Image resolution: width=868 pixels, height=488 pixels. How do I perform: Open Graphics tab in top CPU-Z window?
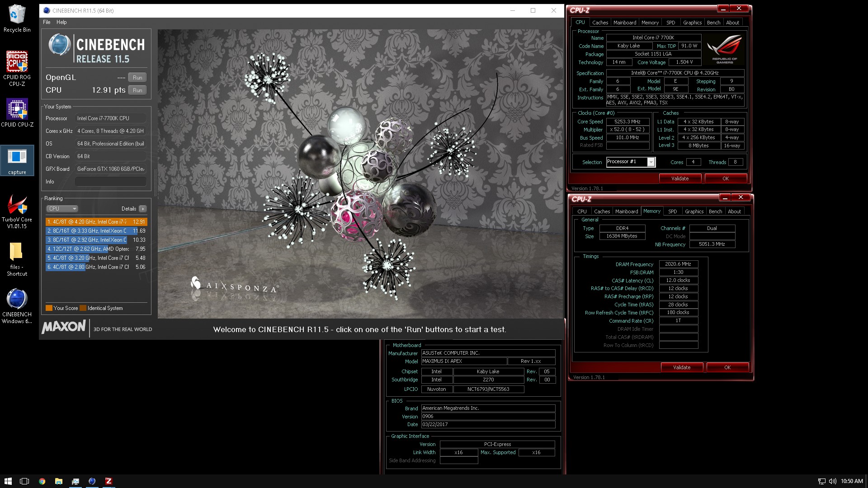click(x=692, y=23)
